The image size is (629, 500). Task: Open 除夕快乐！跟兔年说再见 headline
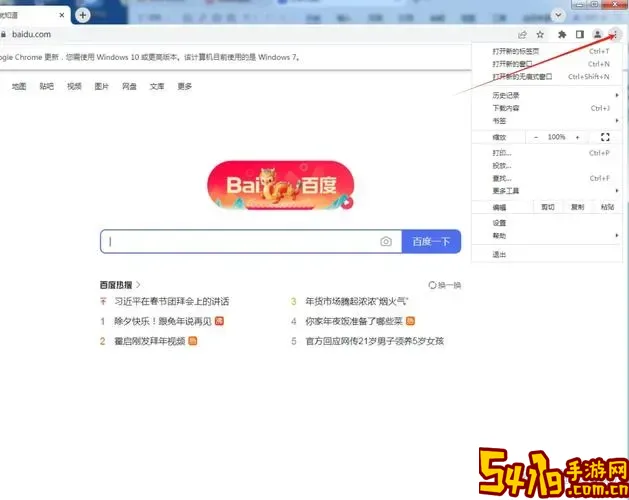[163, 321]
